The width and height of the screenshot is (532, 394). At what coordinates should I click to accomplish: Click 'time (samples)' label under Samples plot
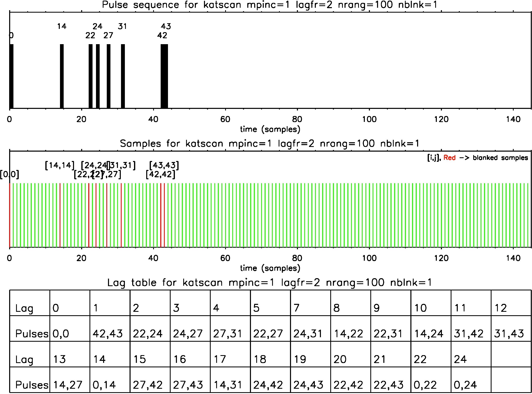pyautogui.click(x=270, y=268)
